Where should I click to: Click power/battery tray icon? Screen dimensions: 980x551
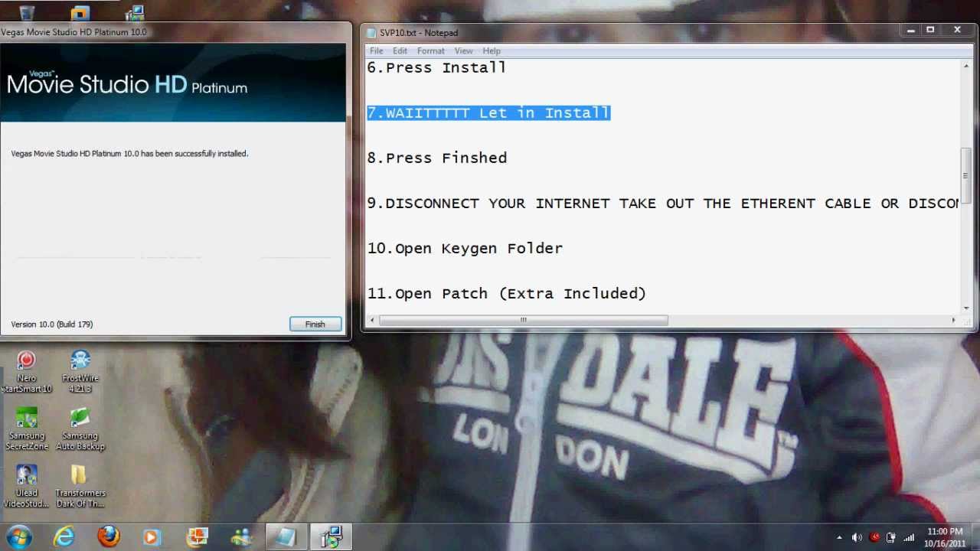(x=891, y=538)
